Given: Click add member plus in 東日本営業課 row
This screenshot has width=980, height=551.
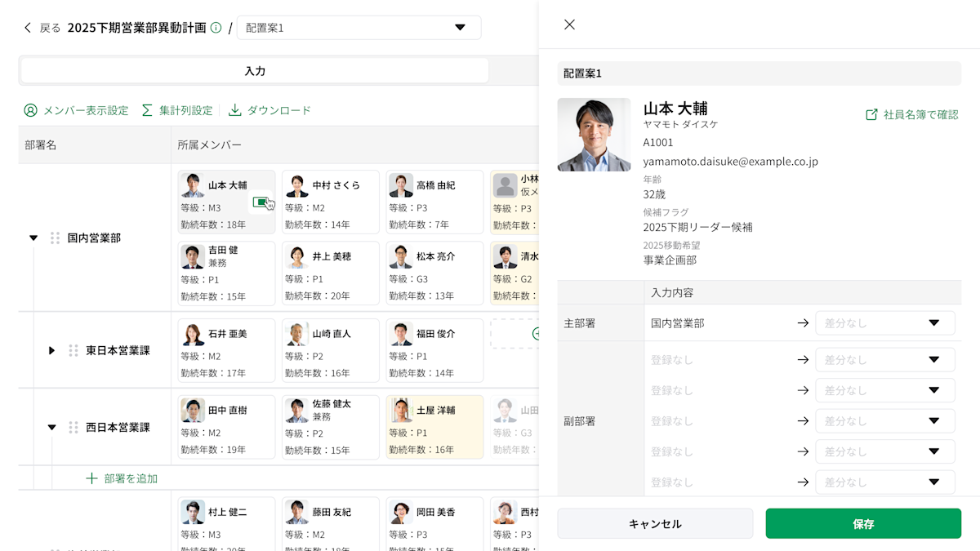Looking at the screenshot, I should pos(535,334).
